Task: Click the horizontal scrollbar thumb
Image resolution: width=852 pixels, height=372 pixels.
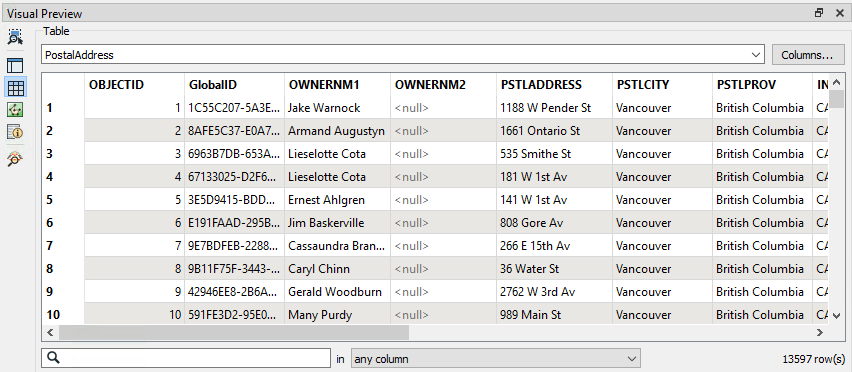Action: coord(234,332)
